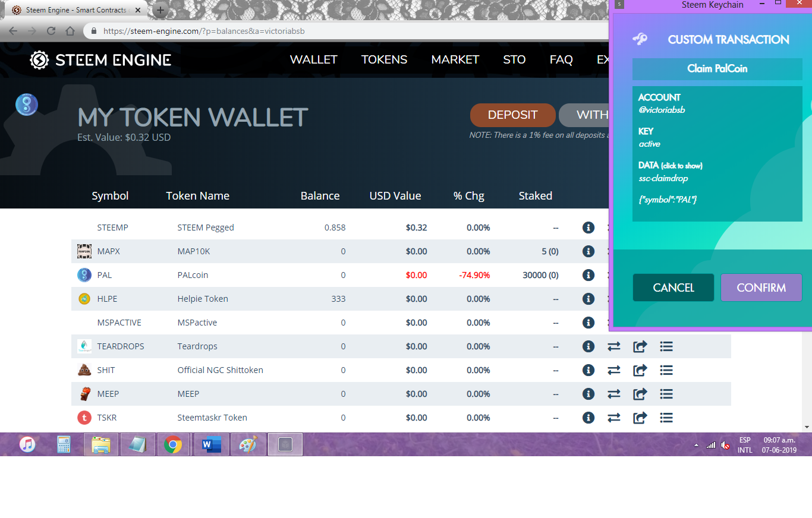
Task: Open history list icon for SHIT
Action: click(666, 370)
